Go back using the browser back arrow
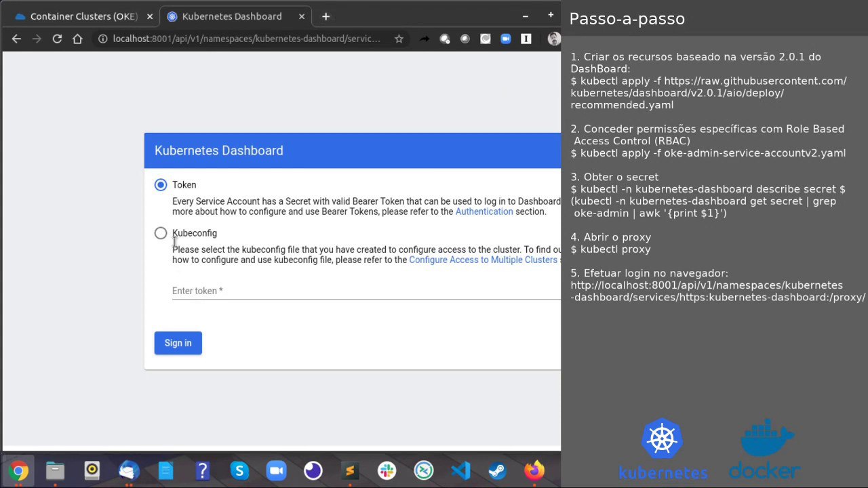 pyautogui.click(x=16, y=39)
